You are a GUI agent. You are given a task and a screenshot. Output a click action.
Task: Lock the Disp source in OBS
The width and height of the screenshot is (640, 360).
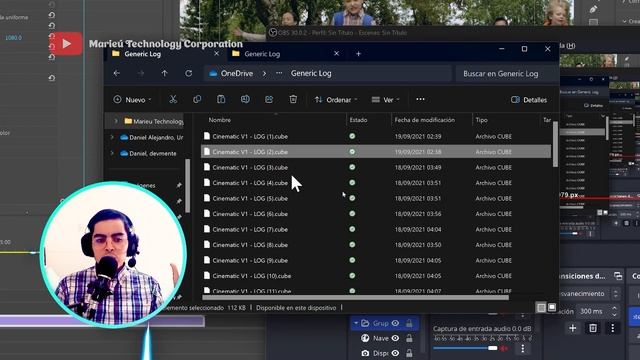409,353
